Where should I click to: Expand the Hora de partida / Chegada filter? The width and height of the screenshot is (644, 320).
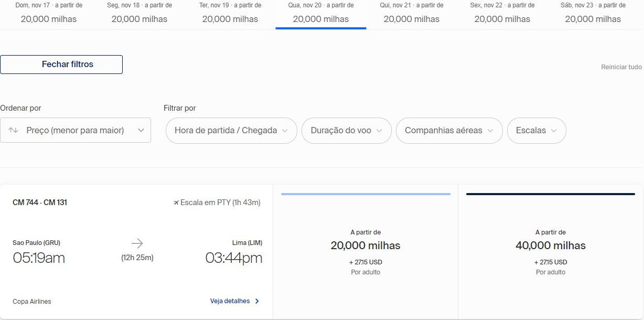click(231, 131)
